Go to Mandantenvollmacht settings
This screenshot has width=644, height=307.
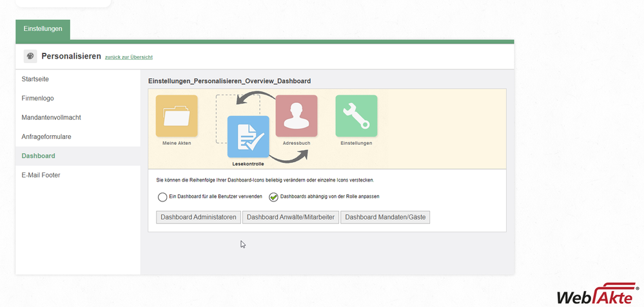click(52, 118)
